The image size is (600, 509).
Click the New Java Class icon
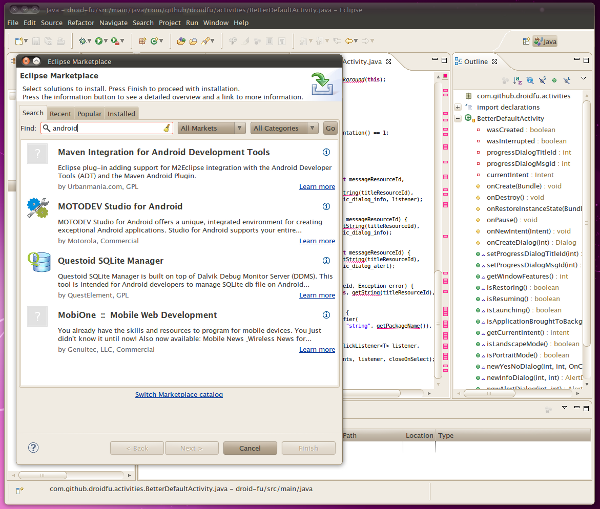point(154,41)
